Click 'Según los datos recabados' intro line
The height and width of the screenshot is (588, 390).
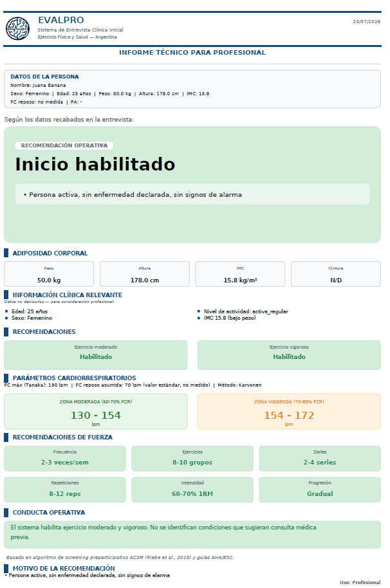[x=69, y=120]
